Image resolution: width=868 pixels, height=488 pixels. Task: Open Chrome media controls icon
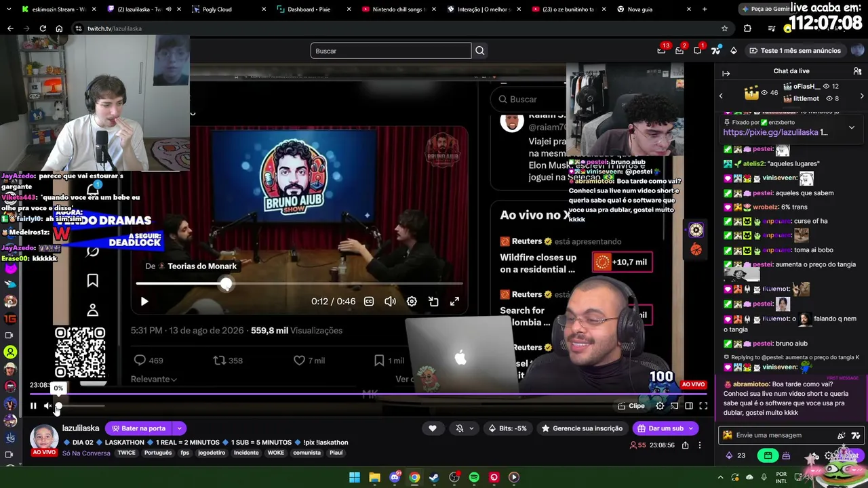click(x=771, y=28)
